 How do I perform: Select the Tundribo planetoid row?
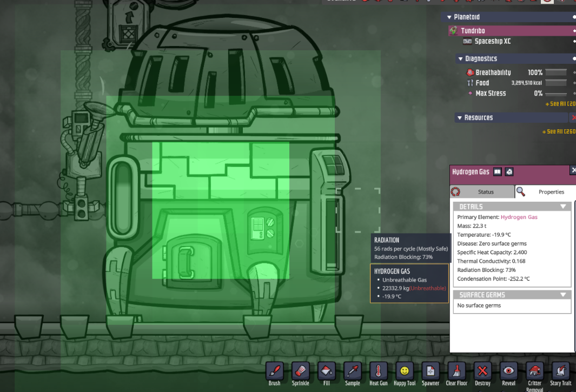point(512,30)
